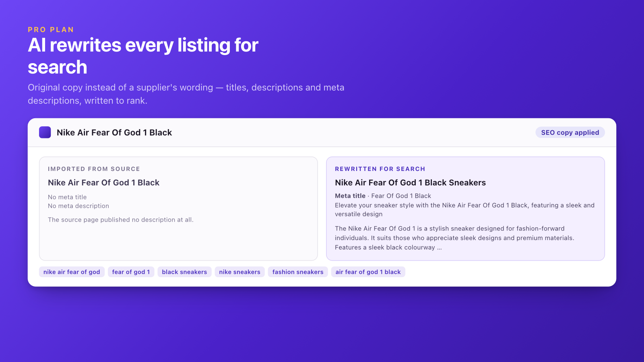
Task: Click the 'No meta description' line
Action: (78, 206)
